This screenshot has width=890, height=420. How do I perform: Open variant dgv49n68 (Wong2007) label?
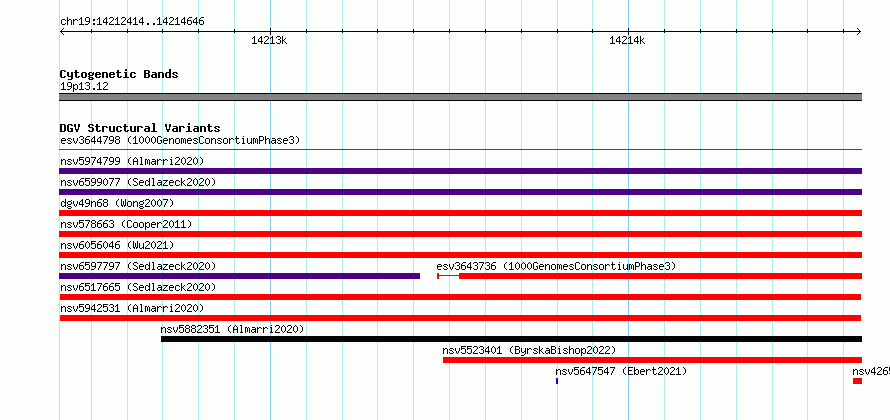point(117,203)
